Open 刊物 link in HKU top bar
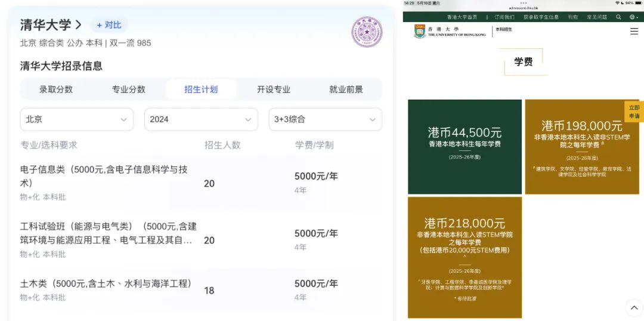The image size is (644, 321). point(573,17)
